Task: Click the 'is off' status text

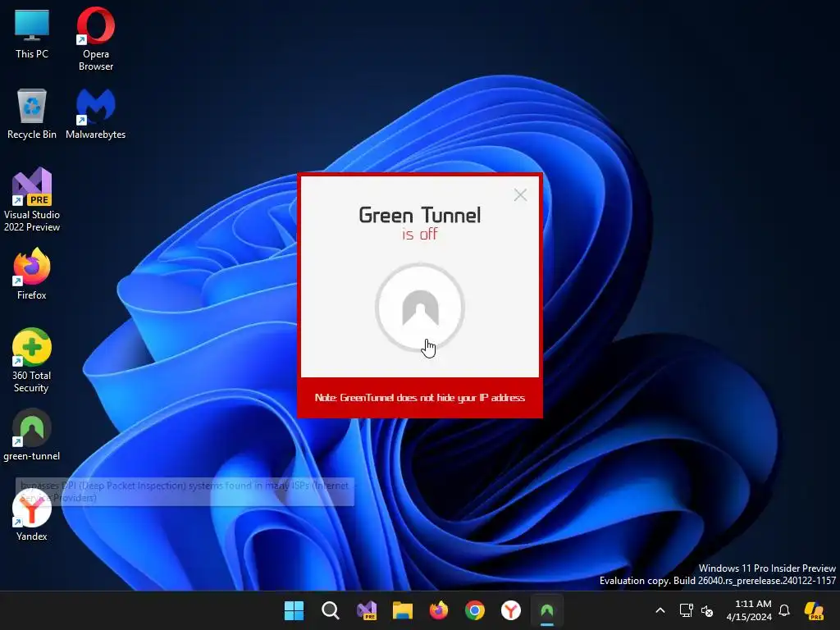Action: (419, 234)
